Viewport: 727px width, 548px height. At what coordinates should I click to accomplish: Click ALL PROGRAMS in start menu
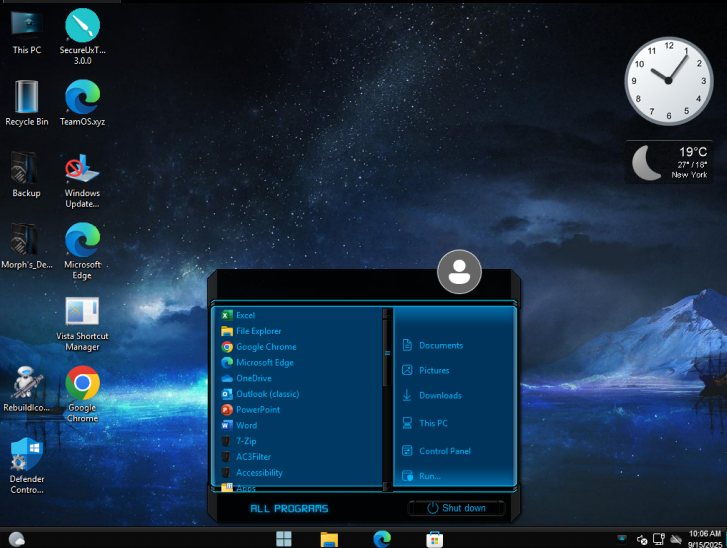(289, 509)
